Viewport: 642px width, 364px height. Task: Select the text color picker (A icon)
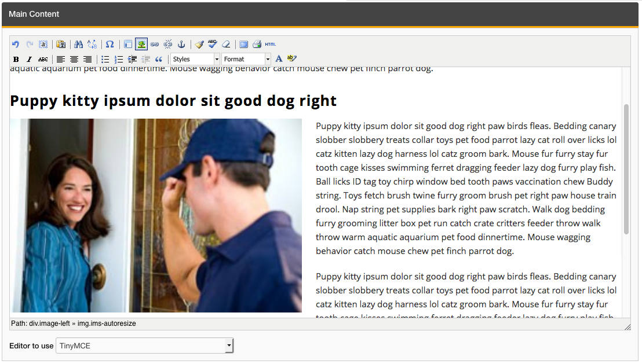coord(279,59)
